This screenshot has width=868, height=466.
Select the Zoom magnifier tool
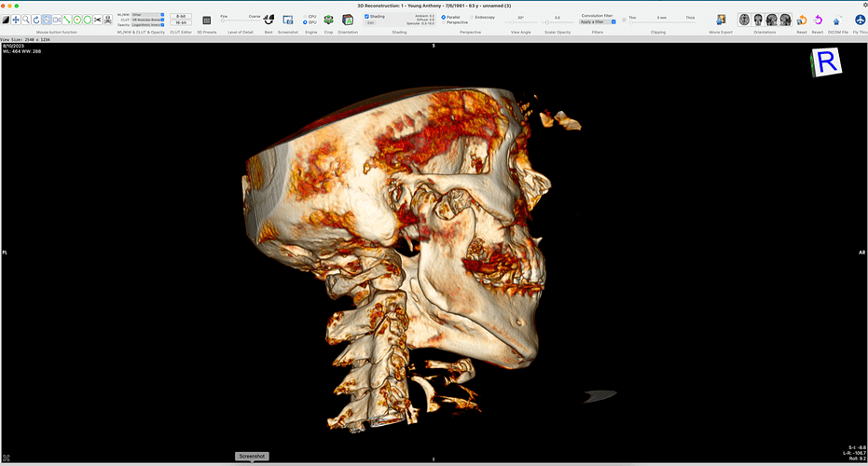[x=26, y=20]
